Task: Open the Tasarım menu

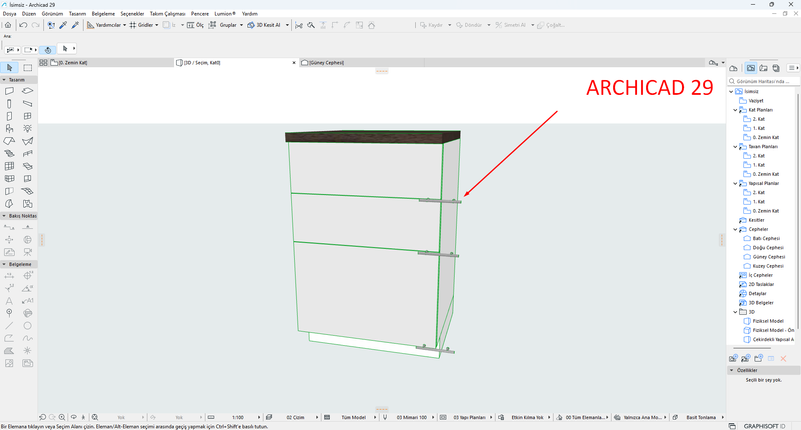Action: point(77,14)
